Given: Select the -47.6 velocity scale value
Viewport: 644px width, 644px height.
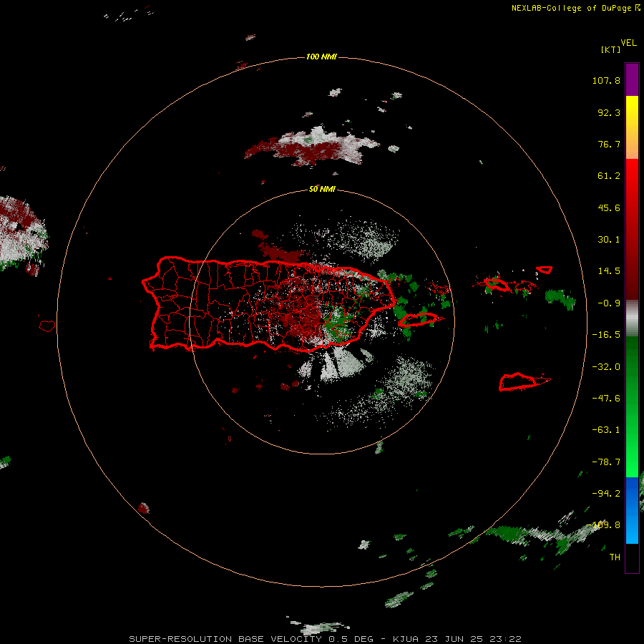Looking at the screenshot, I should 606,399.
